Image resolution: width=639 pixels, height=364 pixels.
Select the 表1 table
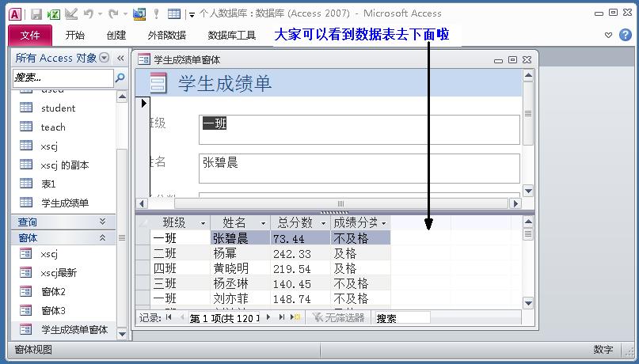[48, 184]
